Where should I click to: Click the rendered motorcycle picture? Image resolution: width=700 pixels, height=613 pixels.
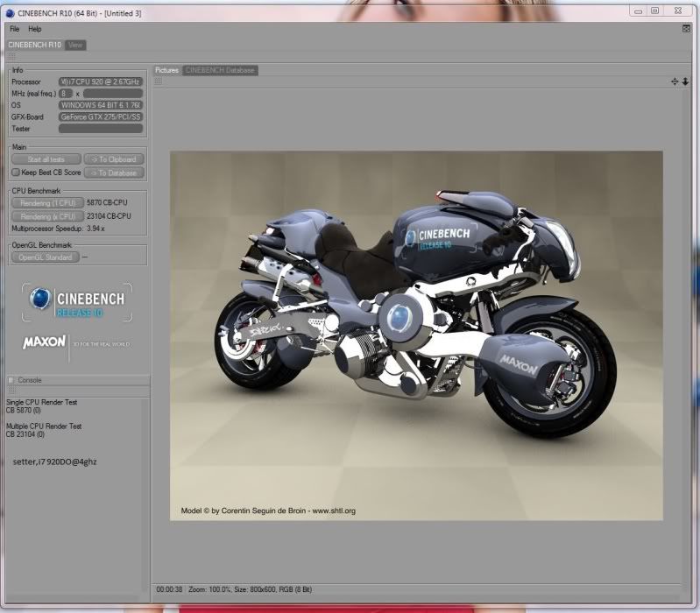416,335
